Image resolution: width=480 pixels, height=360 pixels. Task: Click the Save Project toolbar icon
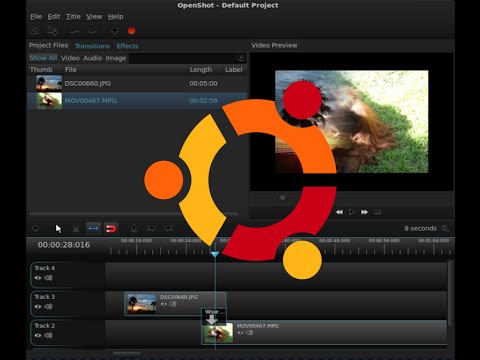[x=52, y=31]
